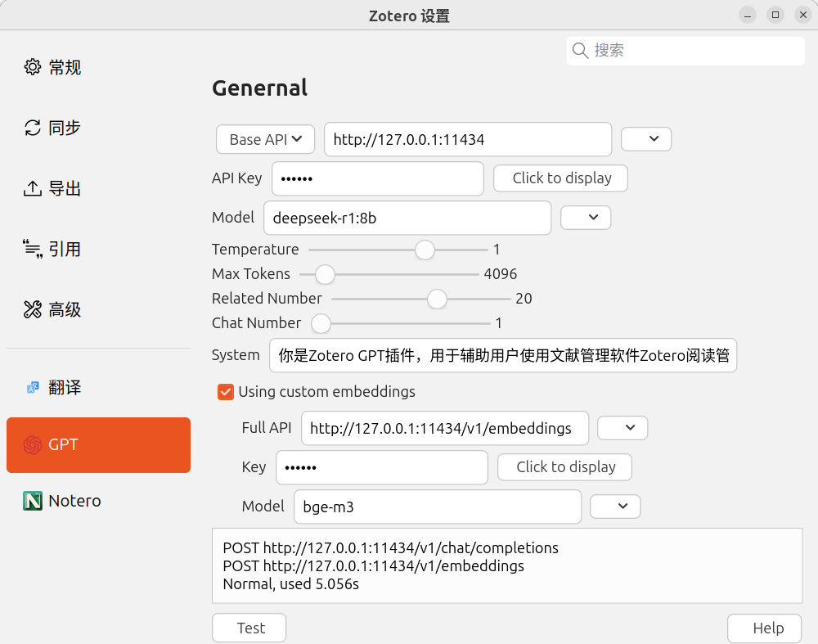818x644 pixels.
Task: Click the base API URL field
Action: (x=468, y=139)
